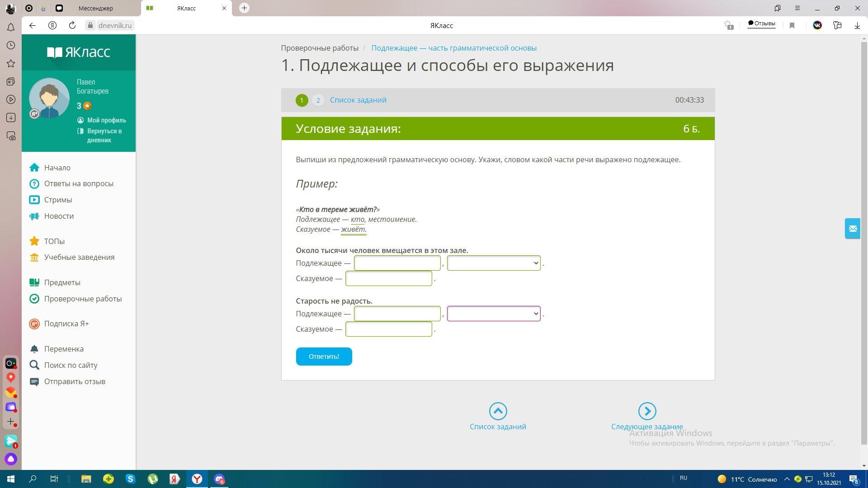
Task: Click the ТОПы star icon
Action: pos(34,241)
